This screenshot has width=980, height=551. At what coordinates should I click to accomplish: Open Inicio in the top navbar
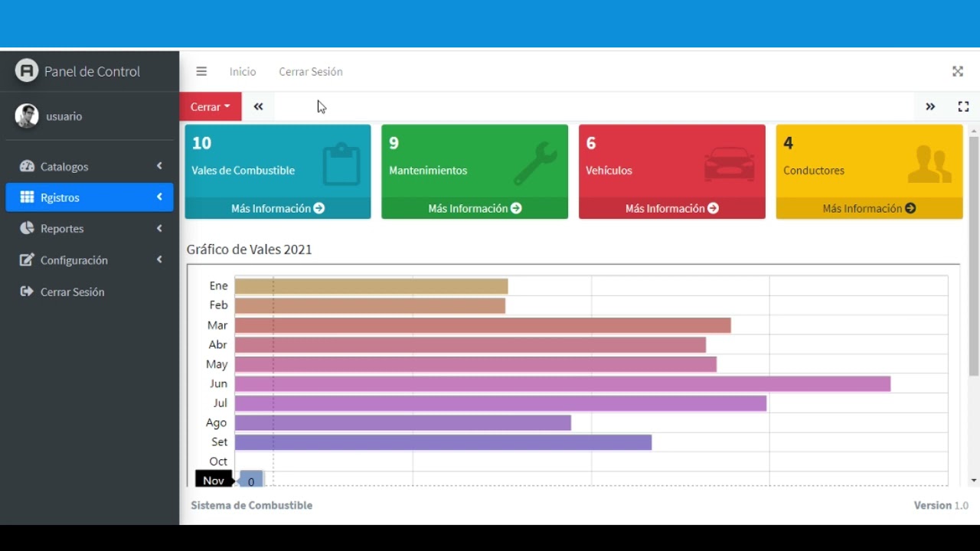(x=243, y=71)
